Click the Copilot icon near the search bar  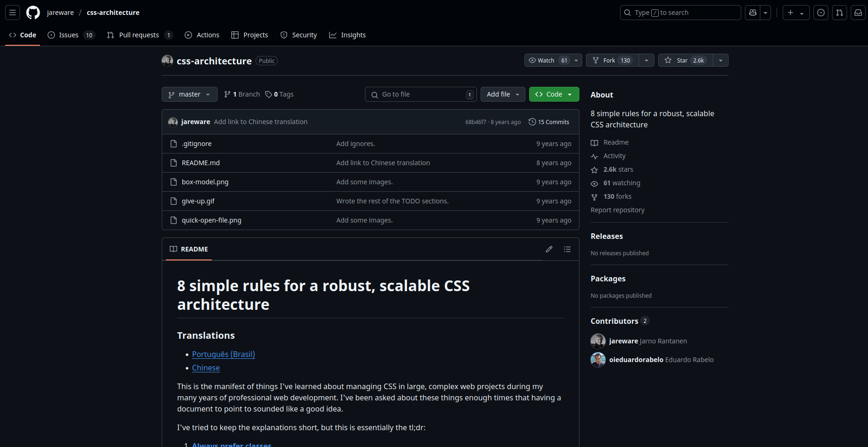coord(752,13)
